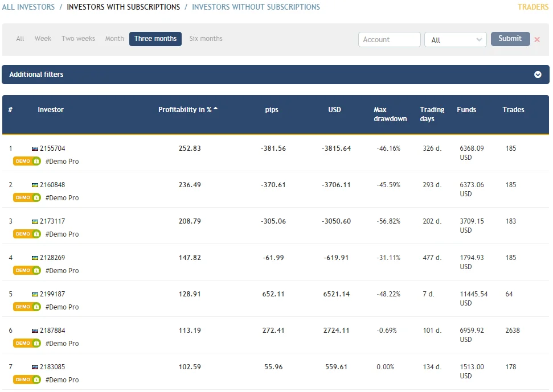Viewport: 553px width, 392px height.
Task: Focus the Account input field
Action: pyautogui.click(x=390, y=39)
